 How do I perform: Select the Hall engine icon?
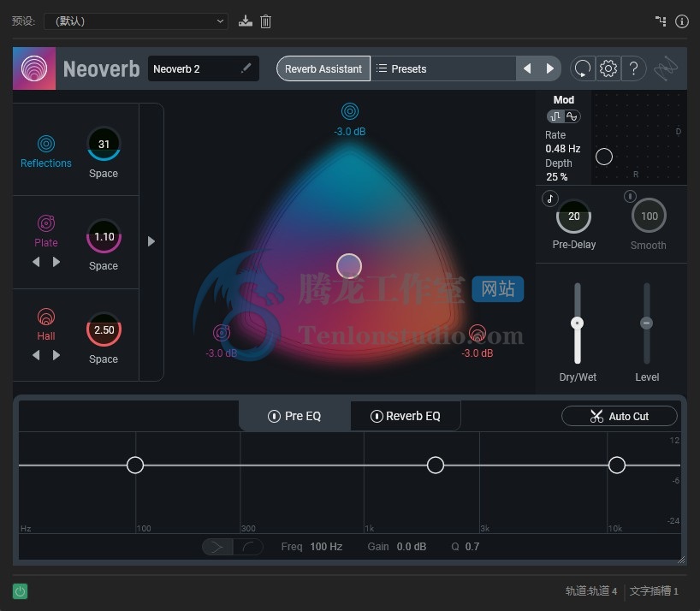pos(46,317)
